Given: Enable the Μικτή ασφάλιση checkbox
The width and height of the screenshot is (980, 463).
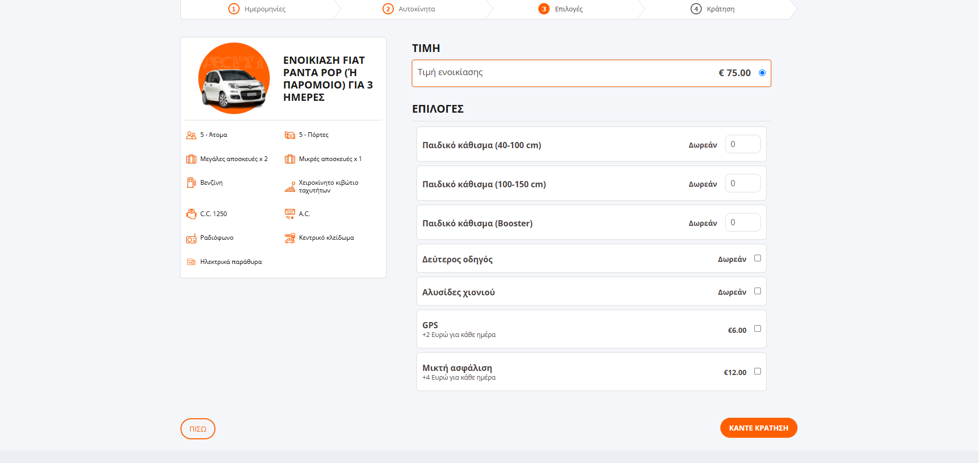Looking at the screenshot, I should click(x=757, y=371).
